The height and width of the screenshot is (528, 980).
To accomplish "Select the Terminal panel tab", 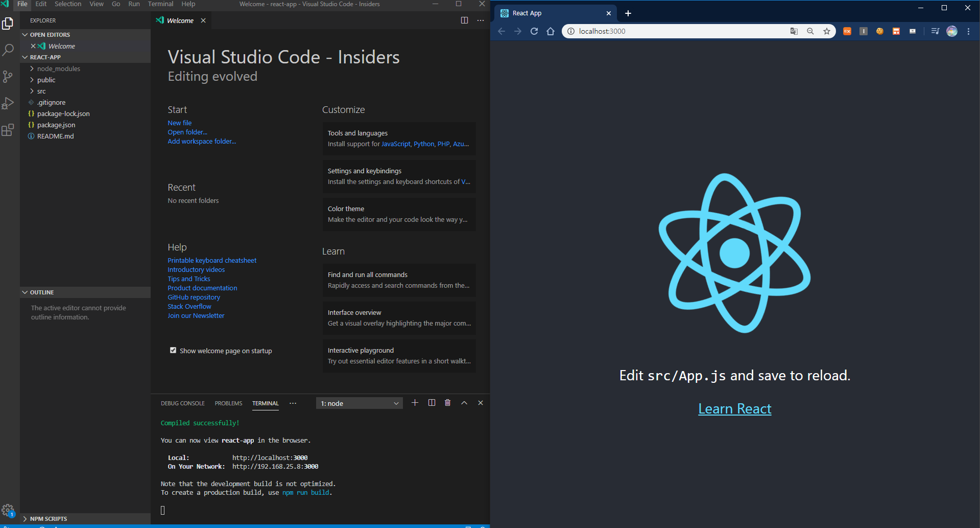I will point(266,403).
